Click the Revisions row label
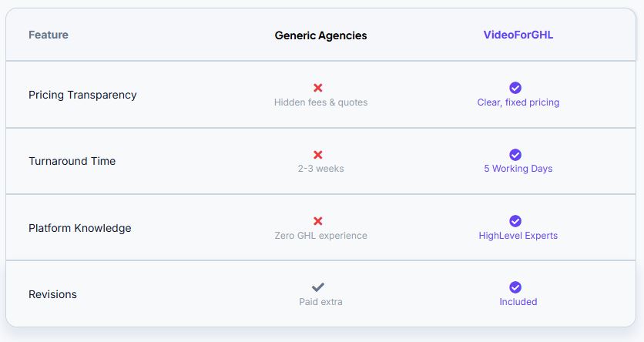Screen dimensions: 644x342 point(52,294)
